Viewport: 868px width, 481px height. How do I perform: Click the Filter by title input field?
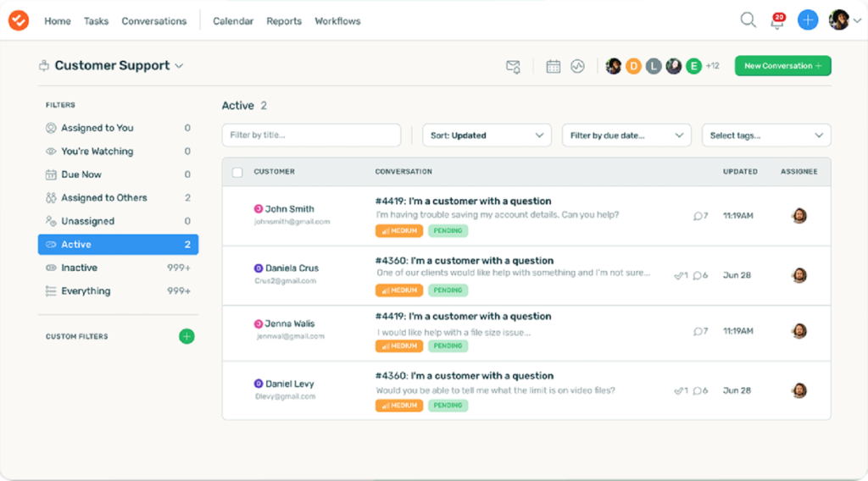tap(311, 135)
